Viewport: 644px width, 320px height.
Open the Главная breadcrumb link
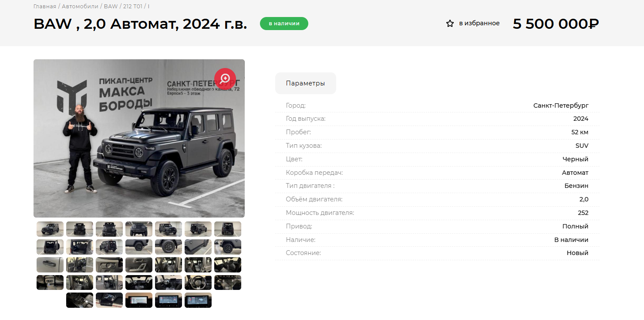(x=45, y=7)
